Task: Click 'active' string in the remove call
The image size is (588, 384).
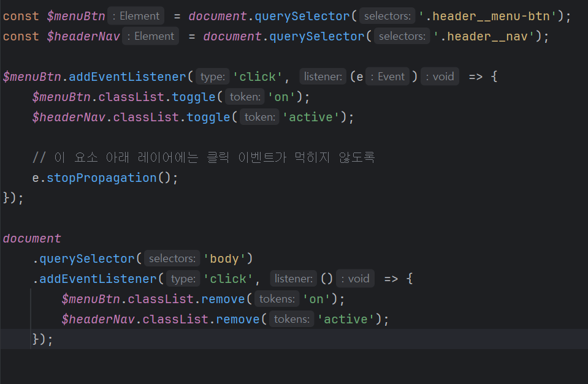Action: pos(346,319)
